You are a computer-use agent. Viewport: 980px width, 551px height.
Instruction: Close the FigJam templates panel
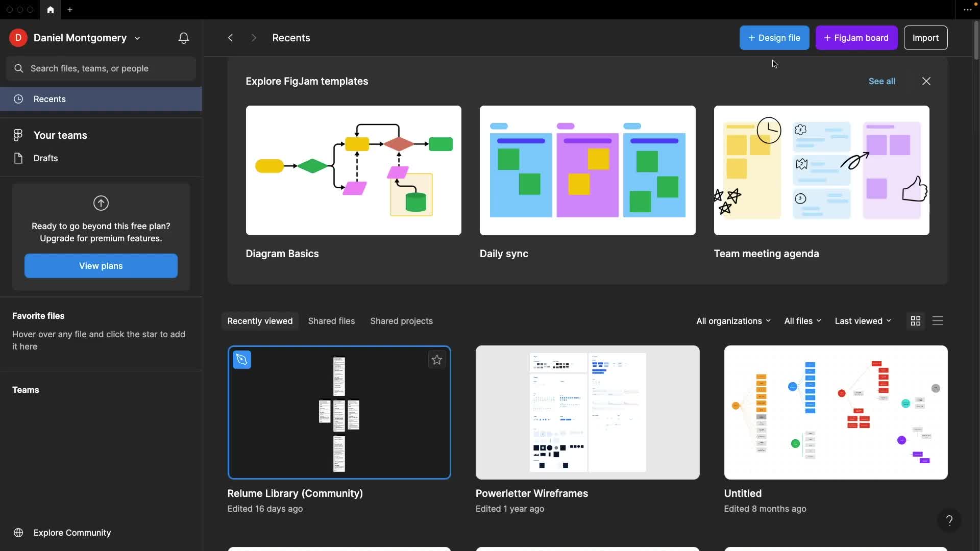click(926, 81)
